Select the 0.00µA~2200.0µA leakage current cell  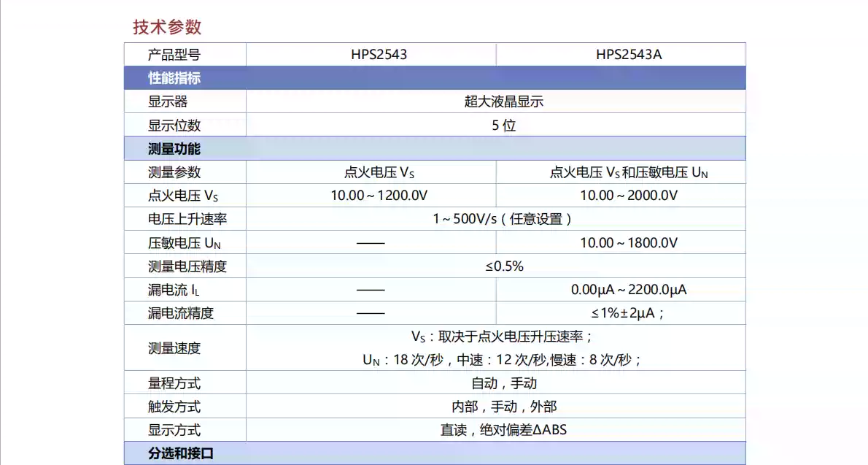[x=628, y=290]
